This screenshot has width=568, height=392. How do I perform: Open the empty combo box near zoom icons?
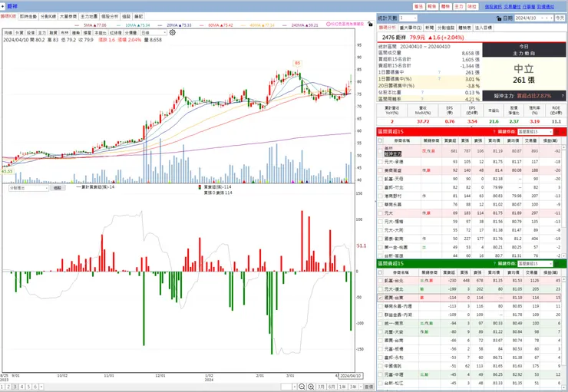pos(289,387)
